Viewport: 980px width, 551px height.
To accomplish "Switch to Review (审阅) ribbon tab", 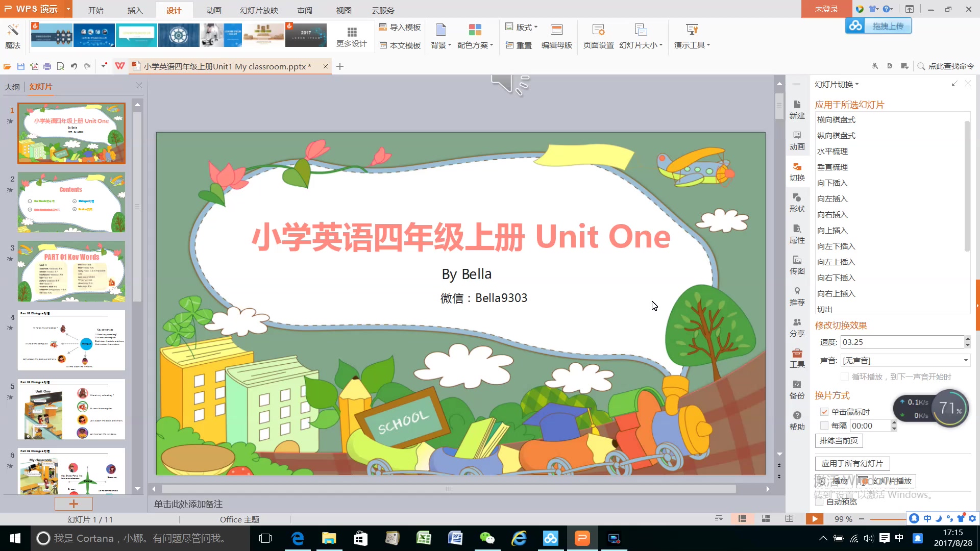I will (305, 10).
